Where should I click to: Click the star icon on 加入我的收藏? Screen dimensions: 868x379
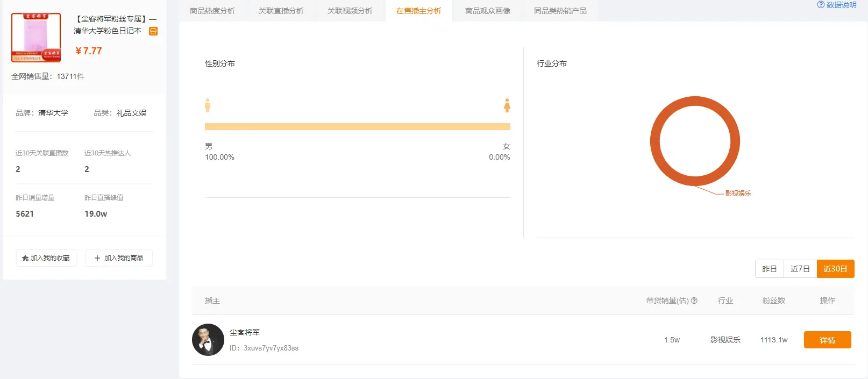coord(25,258)
